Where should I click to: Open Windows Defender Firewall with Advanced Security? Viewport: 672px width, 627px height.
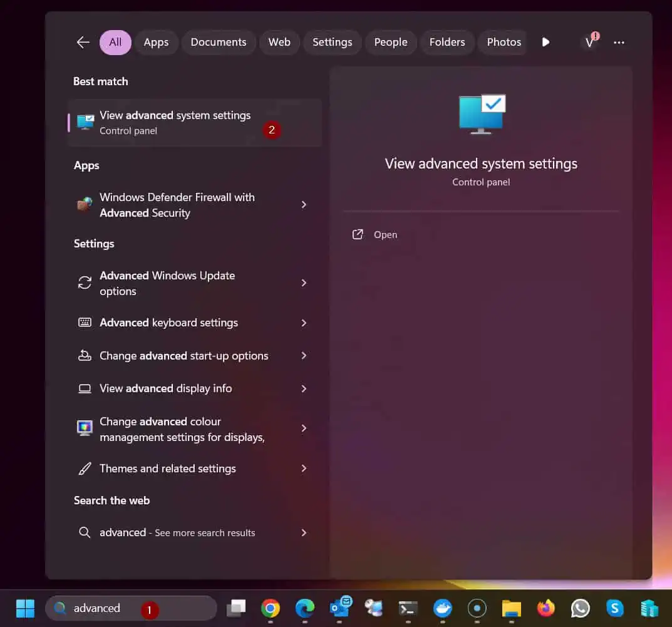[x=195, y=205]
